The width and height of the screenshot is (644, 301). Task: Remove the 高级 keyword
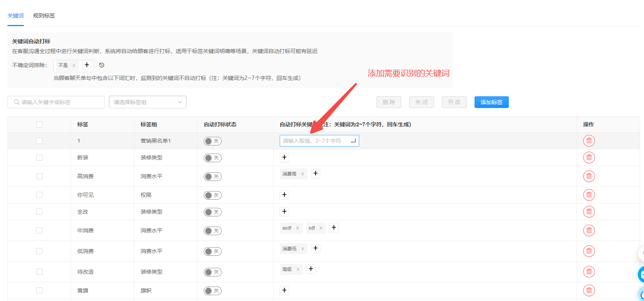click(x=298, y=269)
